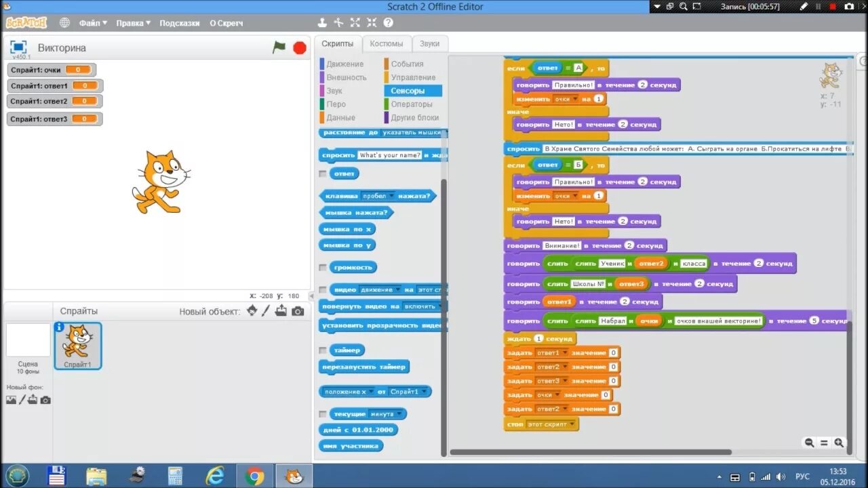
Task: Choose new backdrop from library
Action: tap(11, 400)
